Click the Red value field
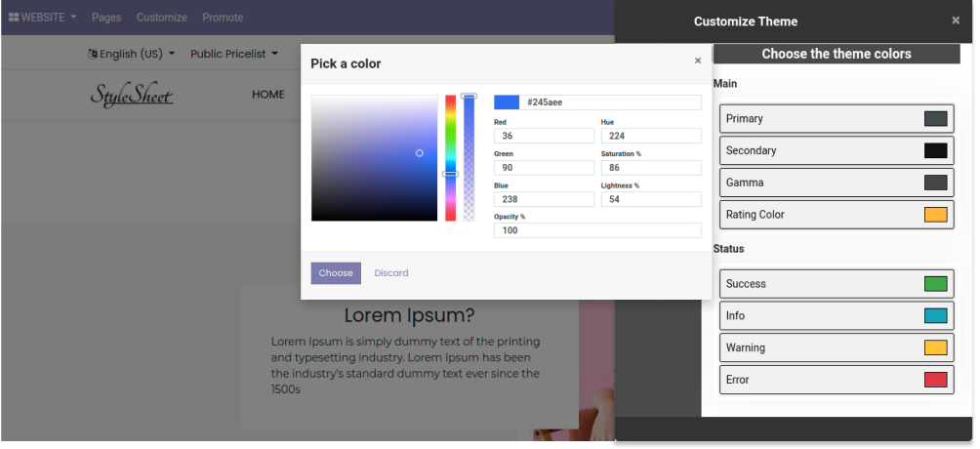Viewport: 980px width, 449px height. (544, 136)
